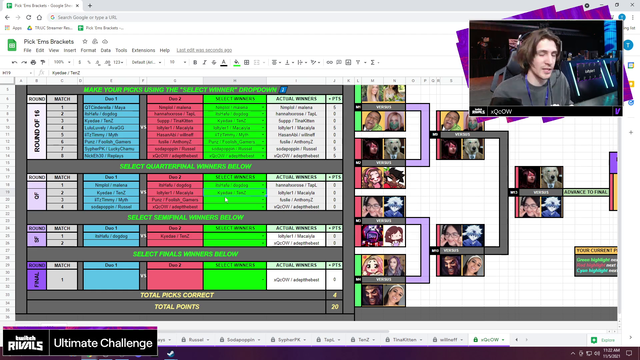Decrease decimal places
This screenshot has width=640, height=360.
coord(98,62)
